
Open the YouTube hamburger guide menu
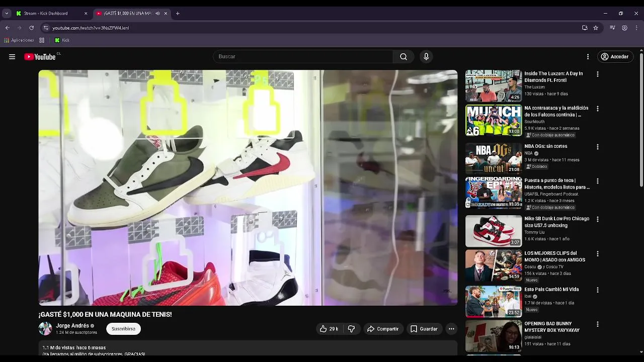(x=12, y=57)
